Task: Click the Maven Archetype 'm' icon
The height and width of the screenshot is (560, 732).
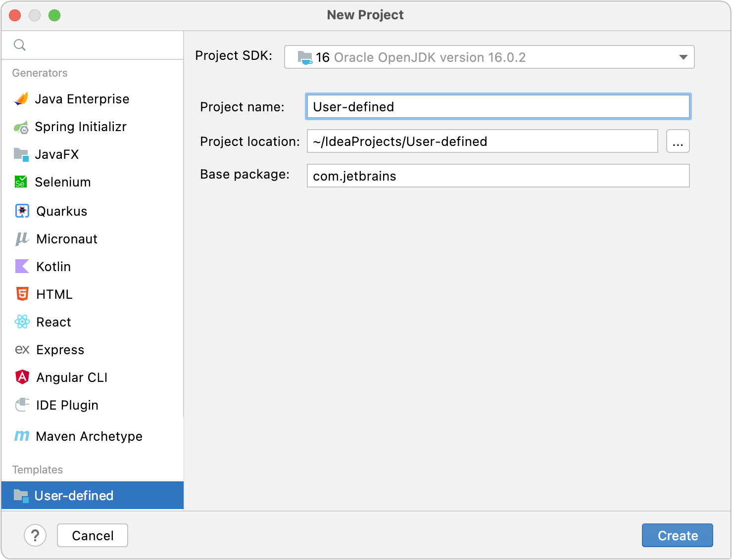Action: tap(22, 436)
